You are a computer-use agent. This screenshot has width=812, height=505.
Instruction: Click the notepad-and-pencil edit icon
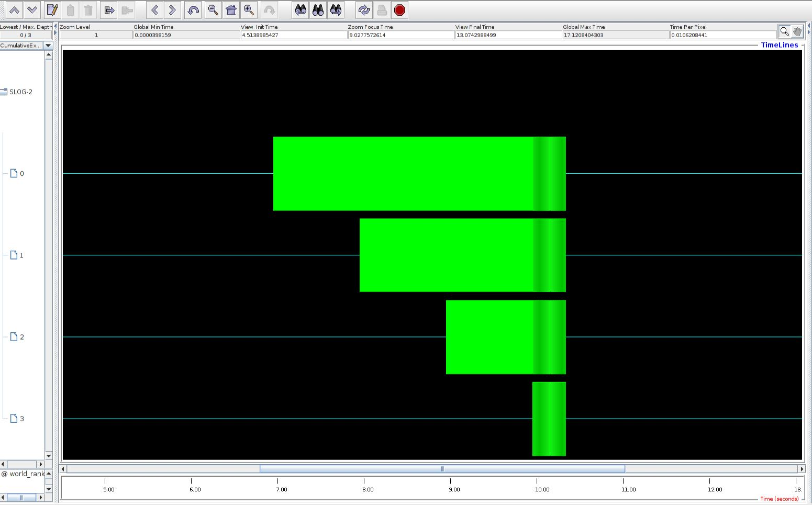tap(52, 10)
